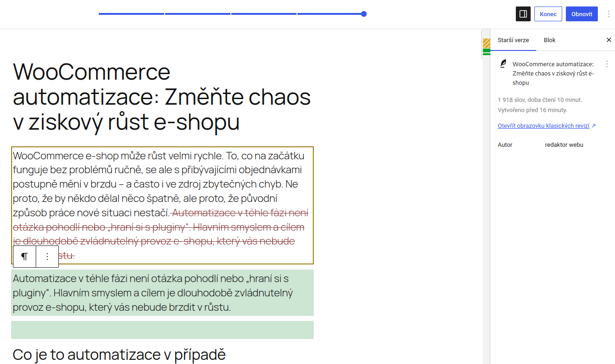615x364 pixels.
Task: Click the Vytvořeno před 16 minuty text
Action: tap(533, 110)
